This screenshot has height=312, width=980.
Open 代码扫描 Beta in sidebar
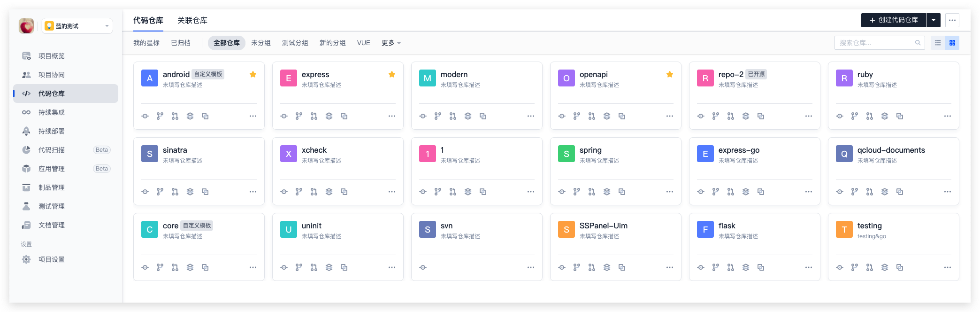66,150
